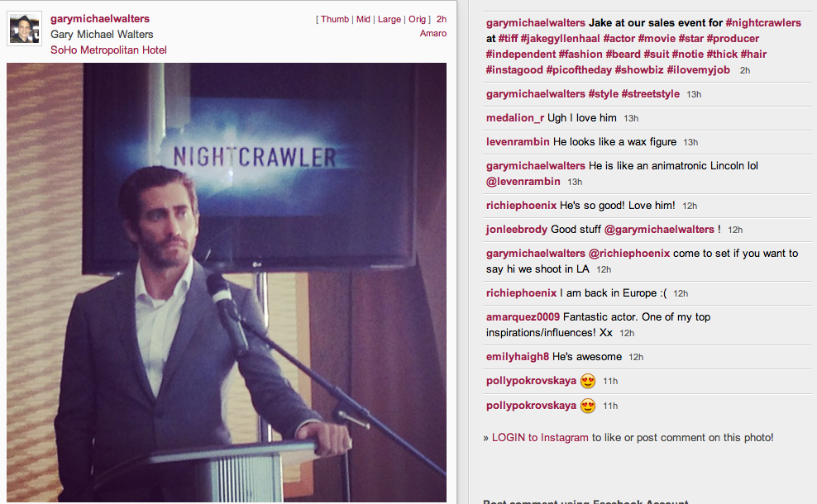Screen dimensions: 817x504
Task: Open the SoHo Metropolitan Hotel location link
Action: point(108,50)
